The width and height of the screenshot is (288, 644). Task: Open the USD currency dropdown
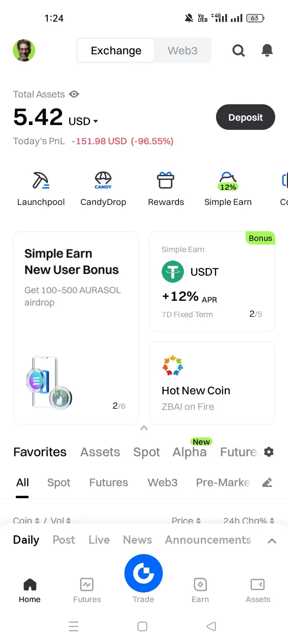[x=83, y=121]
